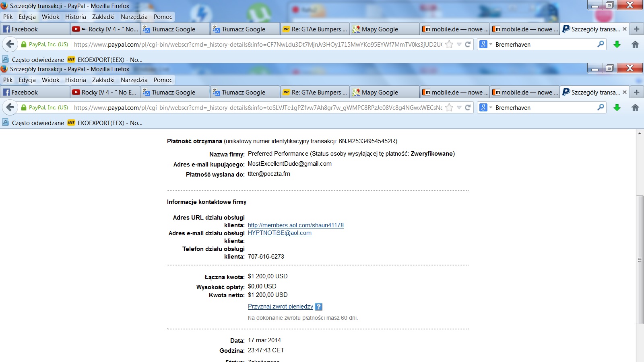Open Często odwiedzane bookmarks in rear window
This screenshot has width=644, height=362.
click(33, 60)
